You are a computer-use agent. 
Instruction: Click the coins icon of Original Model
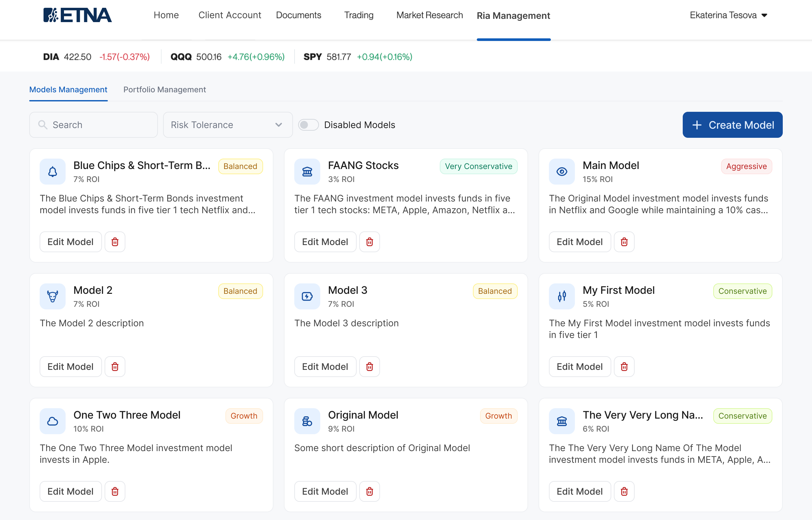coord(307,421)
